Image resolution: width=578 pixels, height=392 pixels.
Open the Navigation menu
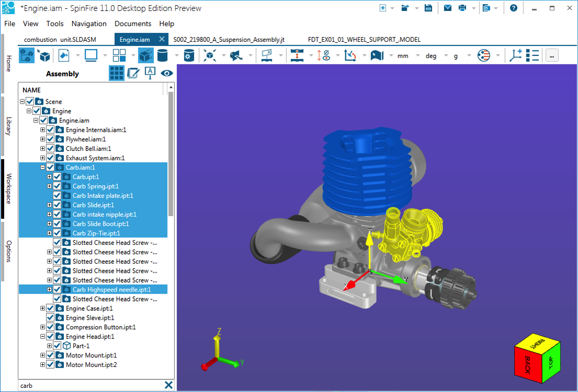(89, 24)
